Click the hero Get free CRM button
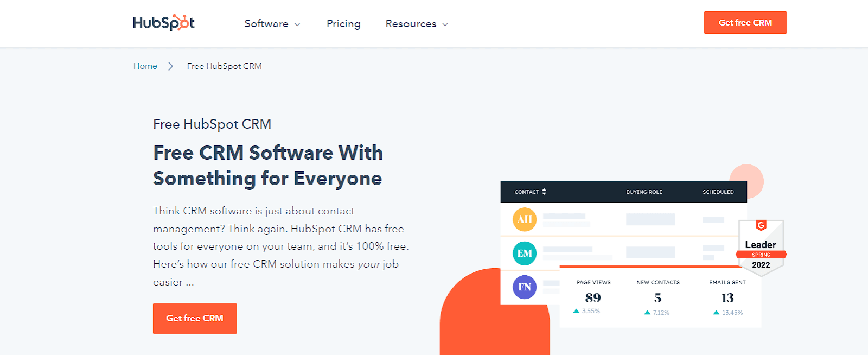Screen dimensions: 868x355 [195, 319]
